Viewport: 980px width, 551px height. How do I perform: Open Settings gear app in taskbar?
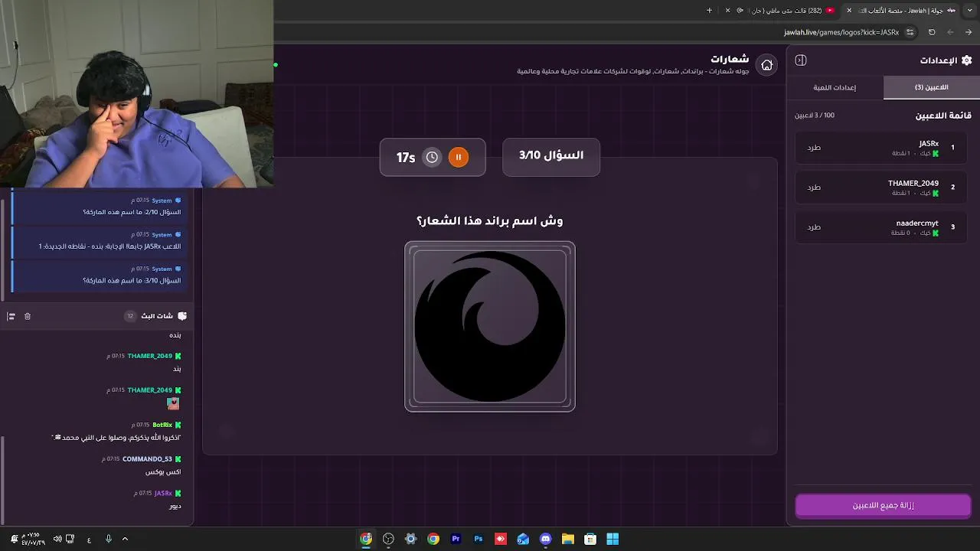point(410,539)
